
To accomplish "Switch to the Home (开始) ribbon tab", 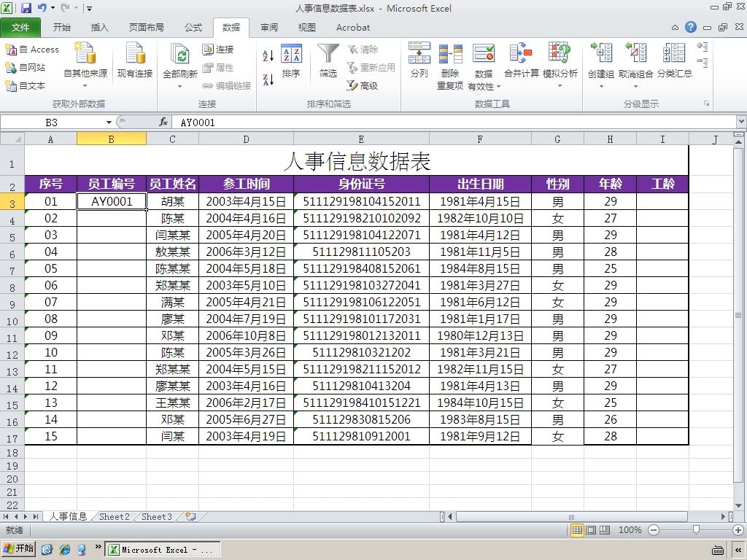I will click(x=61, y=28).
